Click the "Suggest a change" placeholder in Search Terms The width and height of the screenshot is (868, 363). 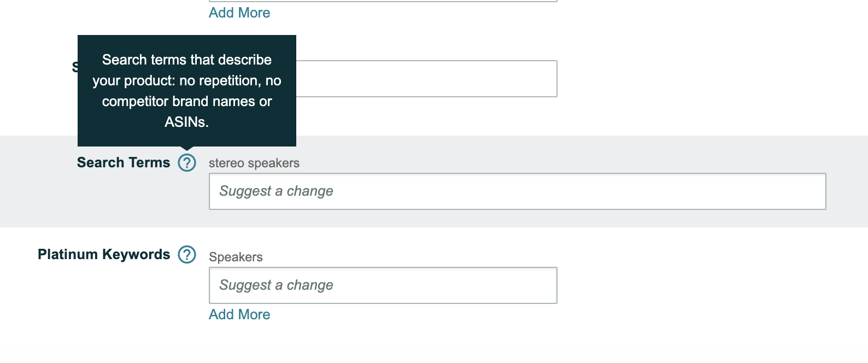276,191
